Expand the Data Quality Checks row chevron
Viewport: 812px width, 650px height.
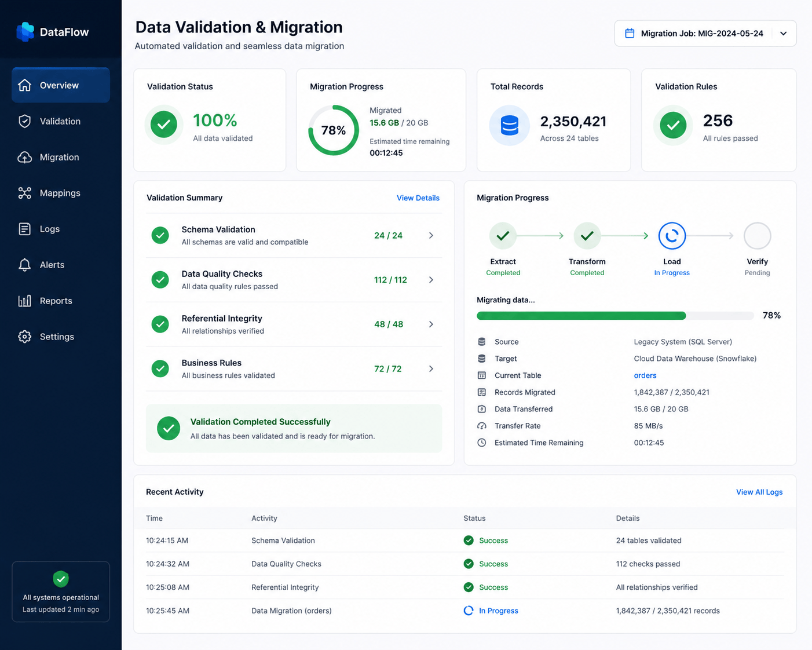[x=431, y=280]
